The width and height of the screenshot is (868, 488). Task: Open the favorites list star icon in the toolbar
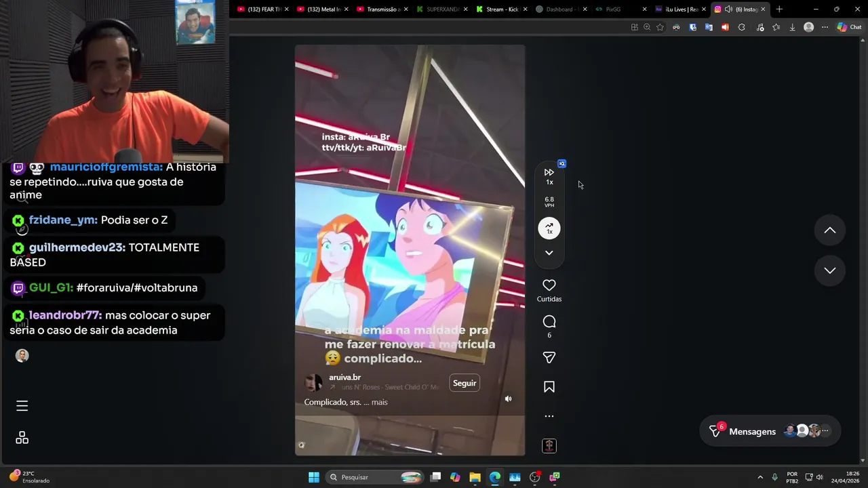tap(776, 27)
